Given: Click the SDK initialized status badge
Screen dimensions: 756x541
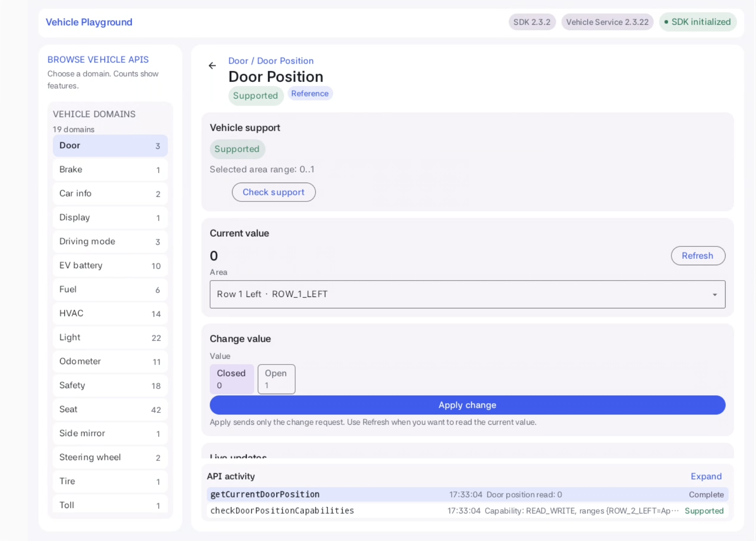Looking at the screenshot, I should tap(698, 22).
